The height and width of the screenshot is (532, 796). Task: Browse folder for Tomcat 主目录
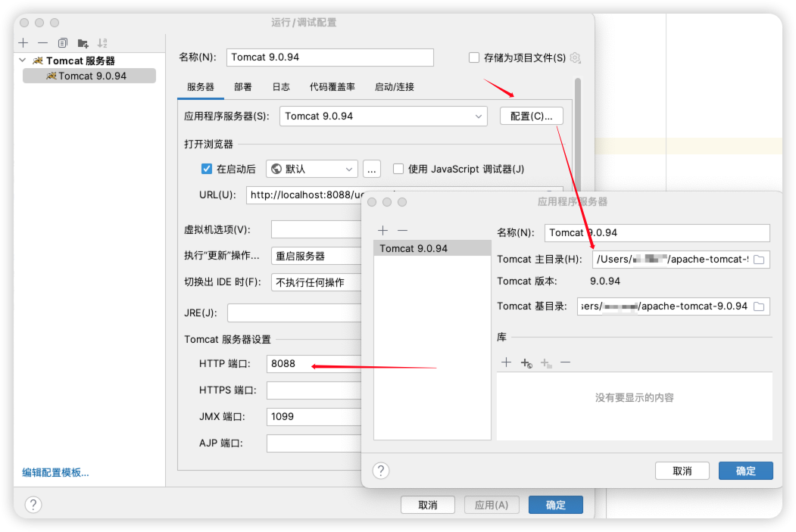pyautogui.click(x=760, y=260)
